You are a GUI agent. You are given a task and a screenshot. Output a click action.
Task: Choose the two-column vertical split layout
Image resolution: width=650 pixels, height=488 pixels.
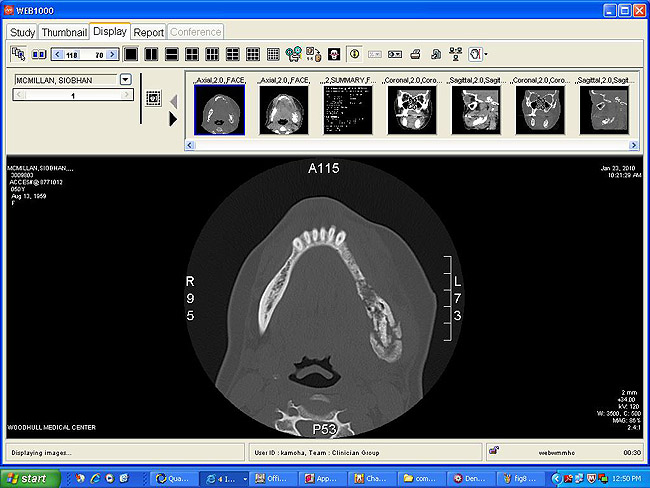[151, 53]
